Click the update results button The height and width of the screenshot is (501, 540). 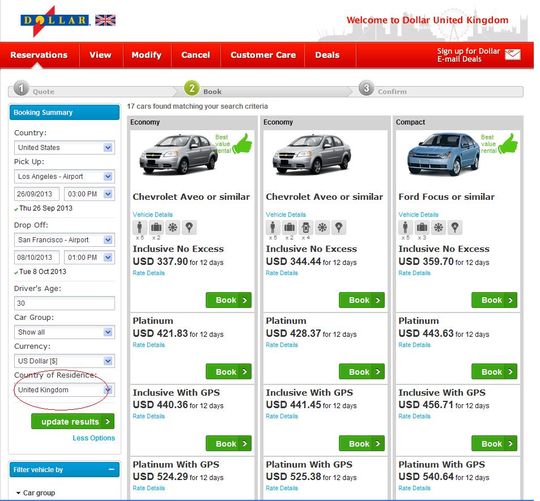pos(73,421)
